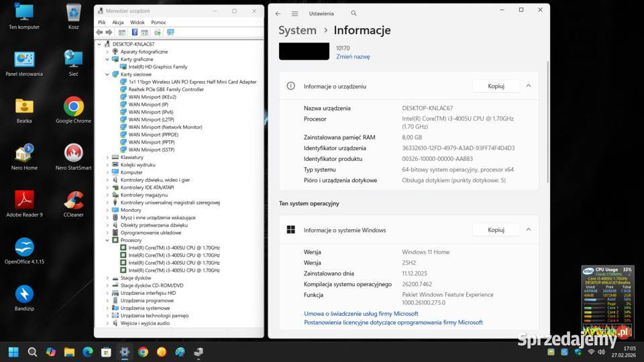
Task: Open the Widok menu
Action: (137, 22)
